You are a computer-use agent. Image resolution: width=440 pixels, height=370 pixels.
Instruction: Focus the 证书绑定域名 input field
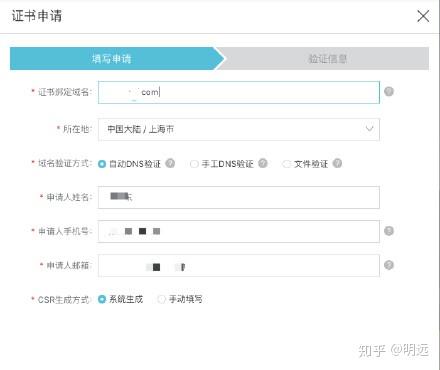pos(239,92)
